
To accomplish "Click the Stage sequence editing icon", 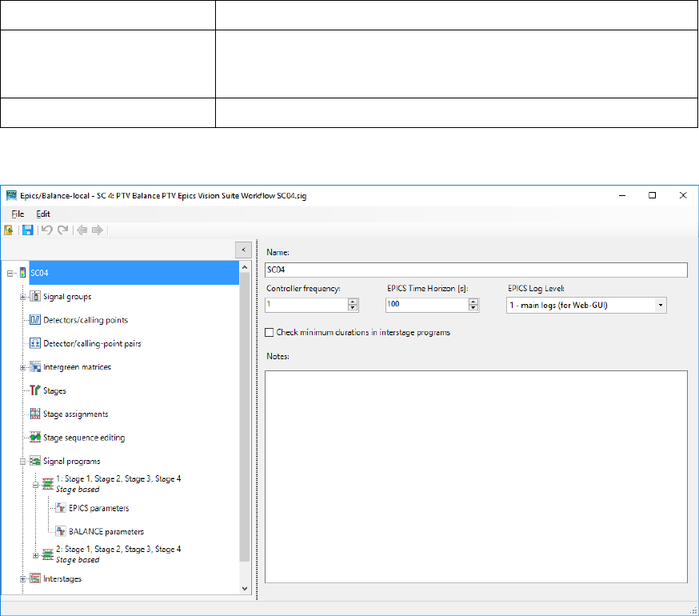I will click(35, 438).
